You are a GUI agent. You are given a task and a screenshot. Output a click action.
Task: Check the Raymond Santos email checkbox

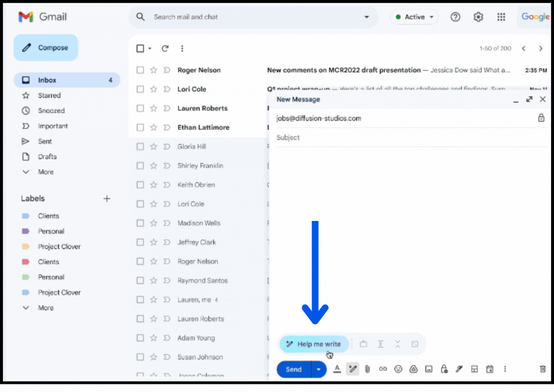click(x=140, y=280)
